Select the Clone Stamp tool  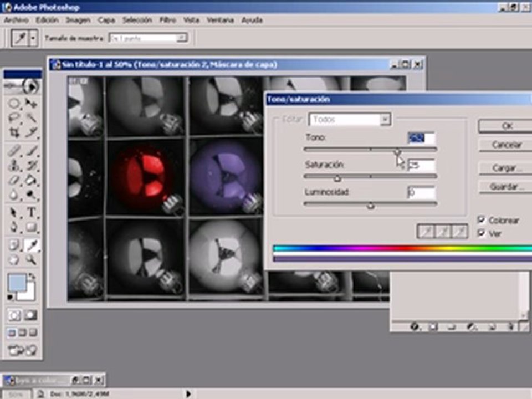point(14,165)
